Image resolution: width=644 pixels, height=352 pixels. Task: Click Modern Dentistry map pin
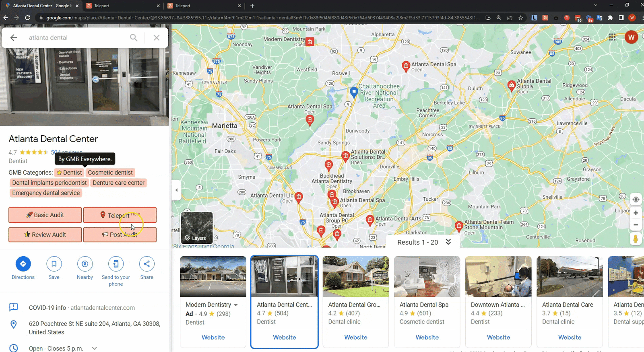(x=310, y=42)
